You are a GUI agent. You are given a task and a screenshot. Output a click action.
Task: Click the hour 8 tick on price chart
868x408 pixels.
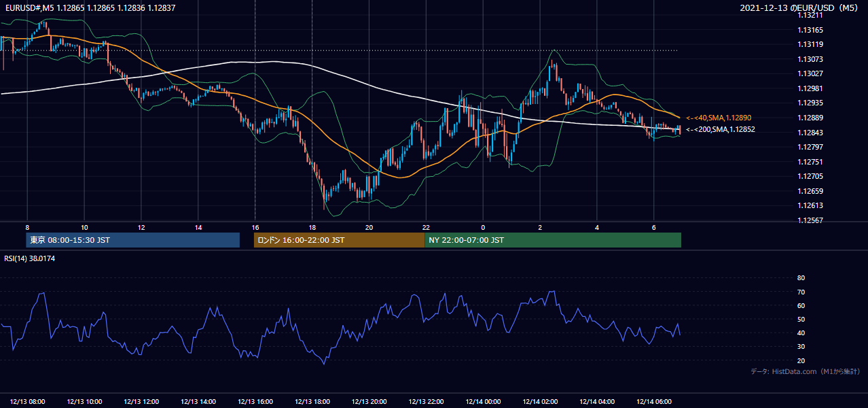point(27,227)
